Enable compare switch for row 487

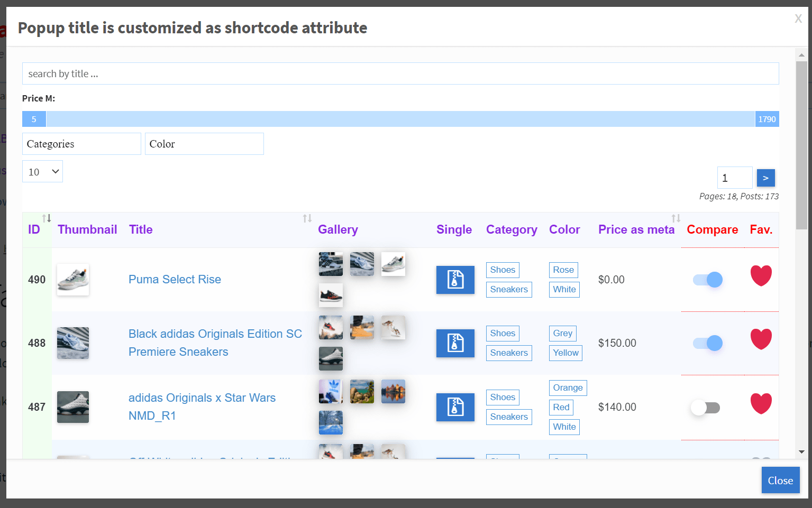coord(706,408)
